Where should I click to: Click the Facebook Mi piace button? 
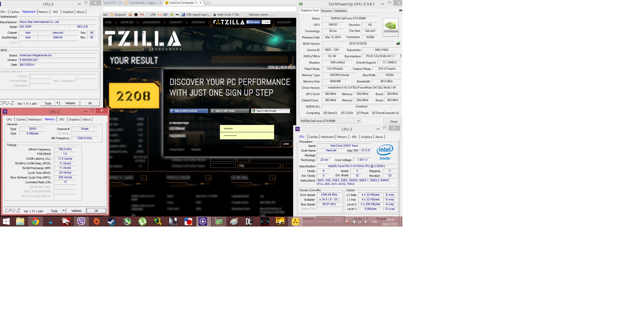253,22
